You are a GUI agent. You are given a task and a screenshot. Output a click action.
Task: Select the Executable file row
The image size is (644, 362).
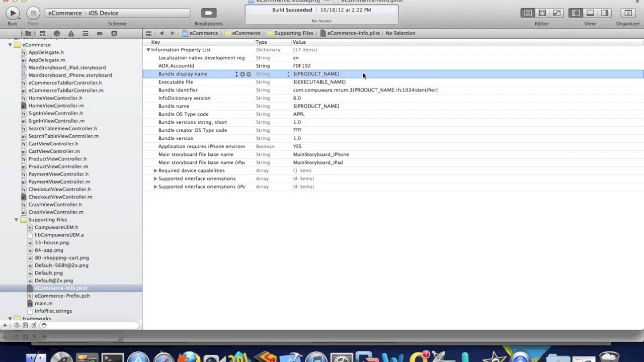click(x=393, y=82)
